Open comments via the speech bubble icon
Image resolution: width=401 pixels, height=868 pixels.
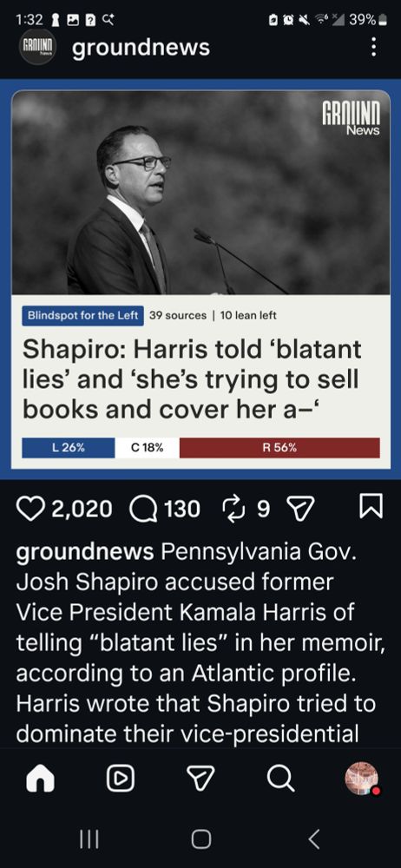tap(143, 508)
